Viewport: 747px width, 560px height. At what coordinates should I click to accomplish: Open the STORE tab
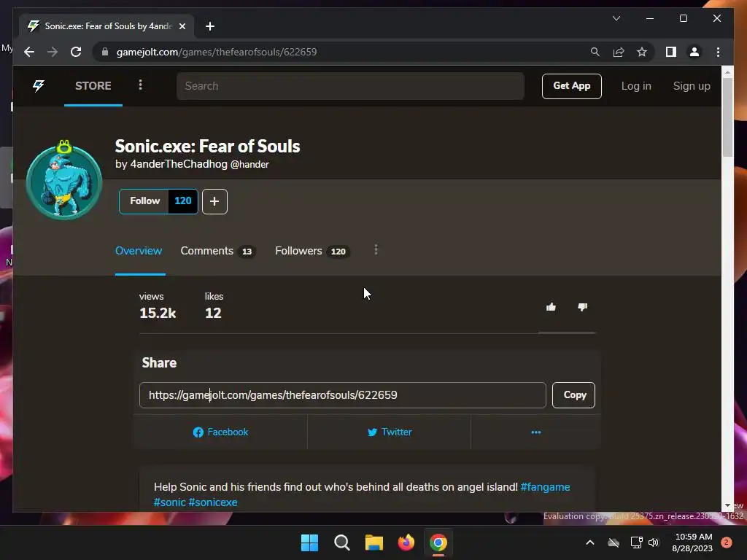coord(93,86)
